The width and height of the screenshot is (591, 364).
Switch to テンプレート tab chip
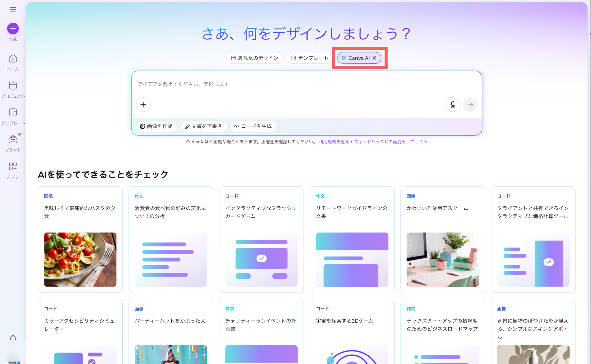coord(310,58)
